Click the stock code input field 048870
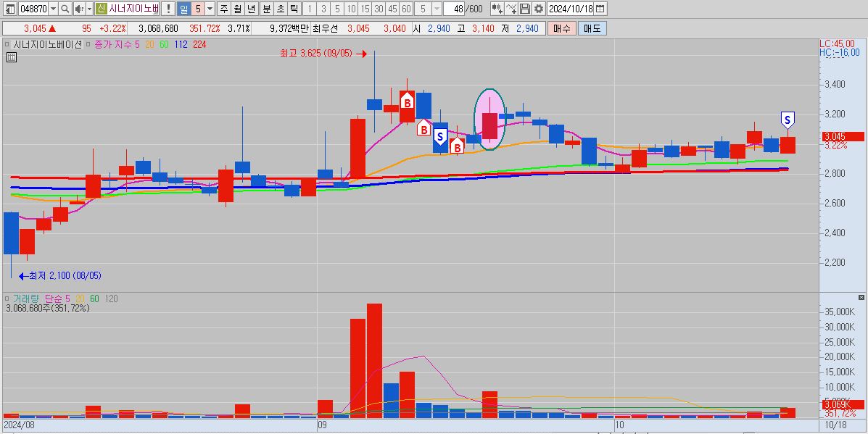Viewport: 868px width, 434px height. coord(34,9)
